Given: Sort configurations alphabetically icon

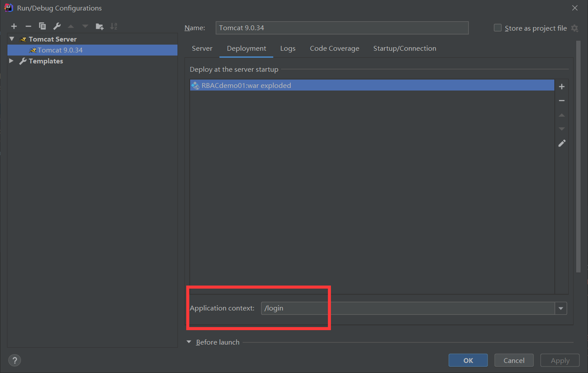Looking at the screenshot, I should [x=114, y=26].
